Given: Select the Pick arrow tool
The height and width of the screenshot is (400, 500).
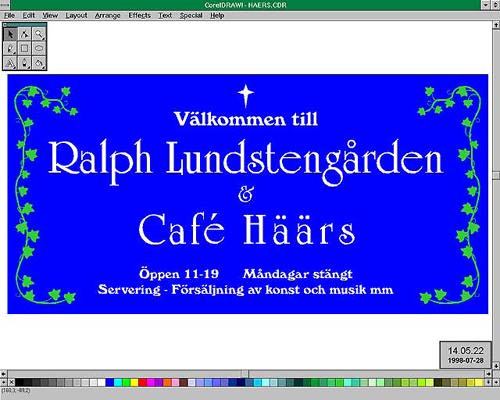Looking at the screenshot, I should (x=10, y=34).
